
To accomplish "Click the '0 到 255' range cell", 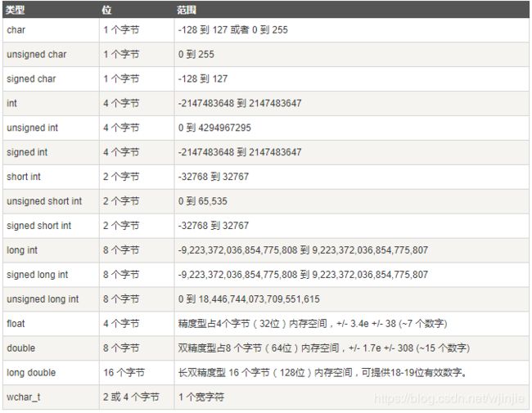I will pyautogui.click(x=352, y=54).
